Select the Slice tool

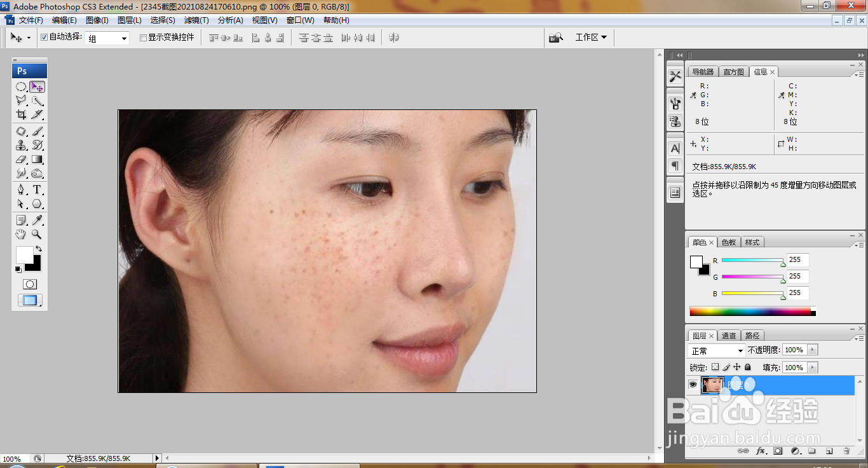click(x=37, y=114)
